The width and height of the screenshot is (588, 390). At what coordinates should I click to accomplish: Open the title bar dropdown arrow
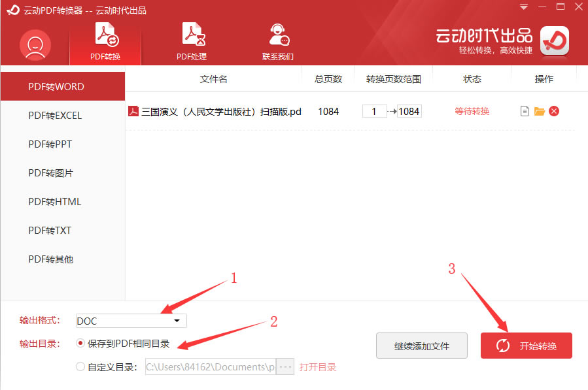pos(524,7)
